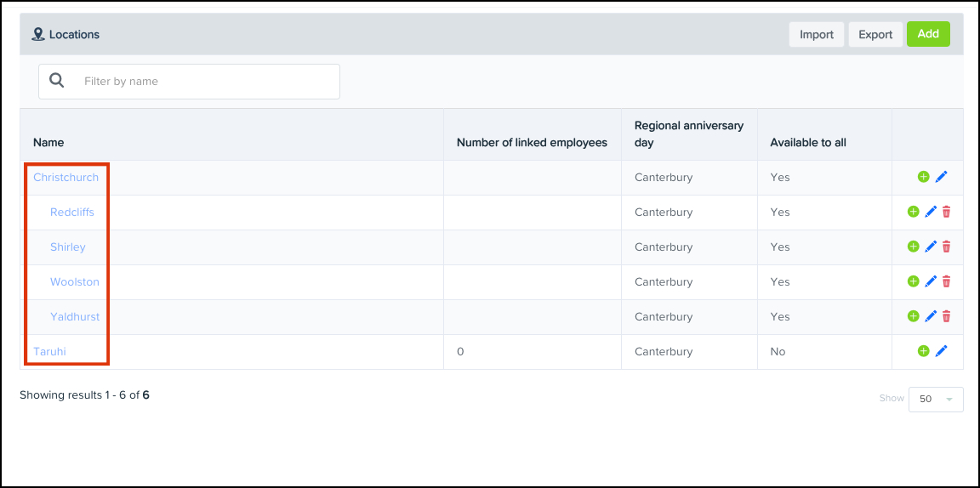Open the Yaldhurst location link
This screenshot has height=488, width=980.
[x=75, y=316]
